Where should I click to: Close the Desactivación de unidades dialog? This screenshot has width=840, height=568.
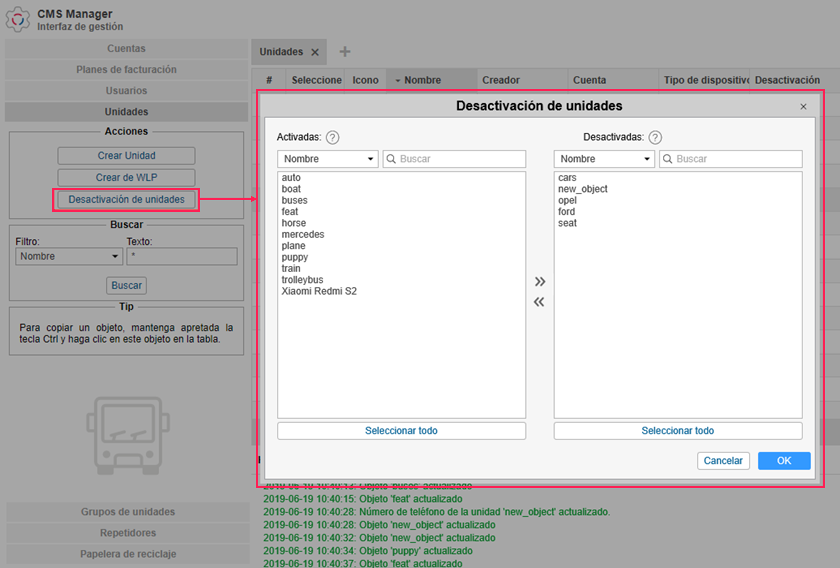[803, 106]
